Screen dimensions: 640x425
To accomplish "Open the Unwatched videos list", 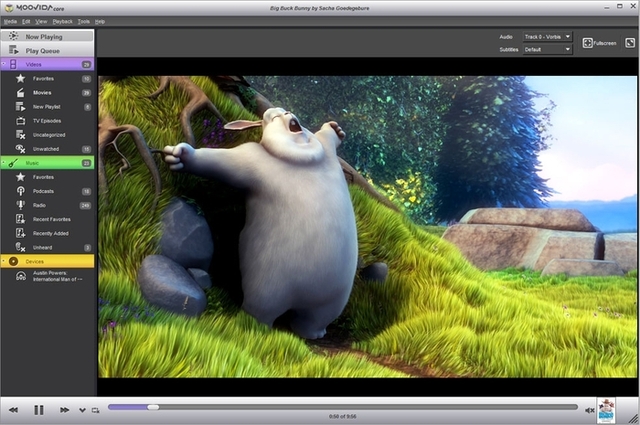I will coord(47,149).
